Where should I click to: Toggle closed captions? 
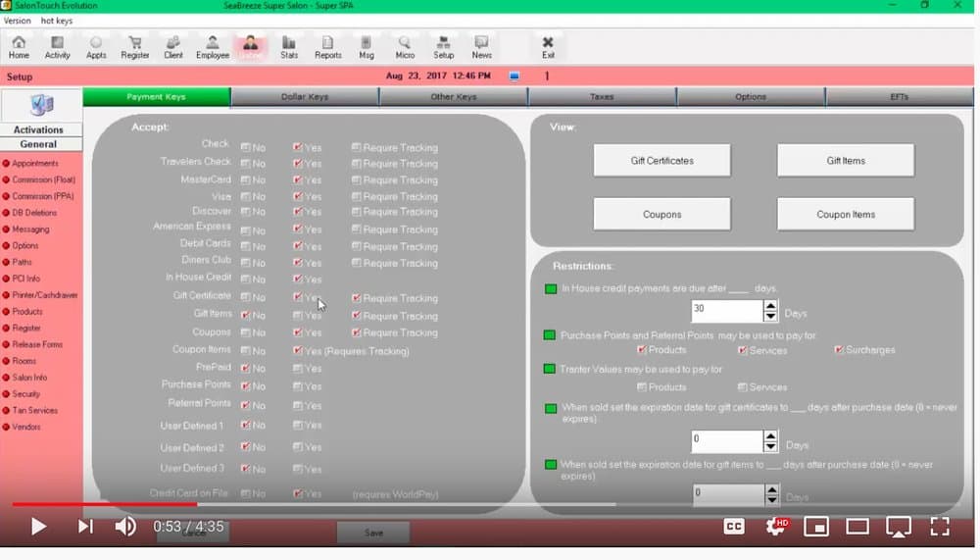pos(734,527)
